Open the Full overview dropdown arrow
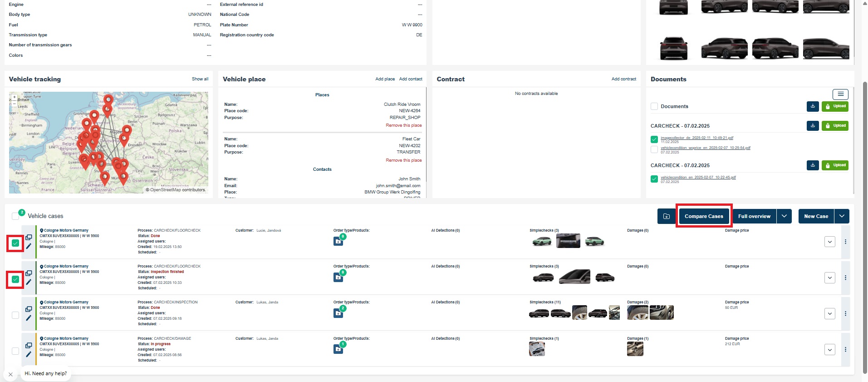 (x=784, y=216)
